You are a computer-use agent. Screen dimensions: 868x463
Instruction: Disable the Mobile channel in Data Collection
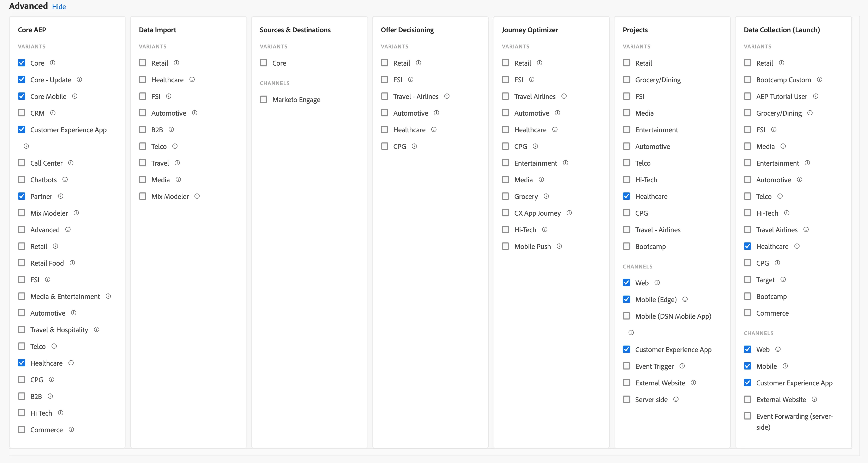[x=747, y=366]
